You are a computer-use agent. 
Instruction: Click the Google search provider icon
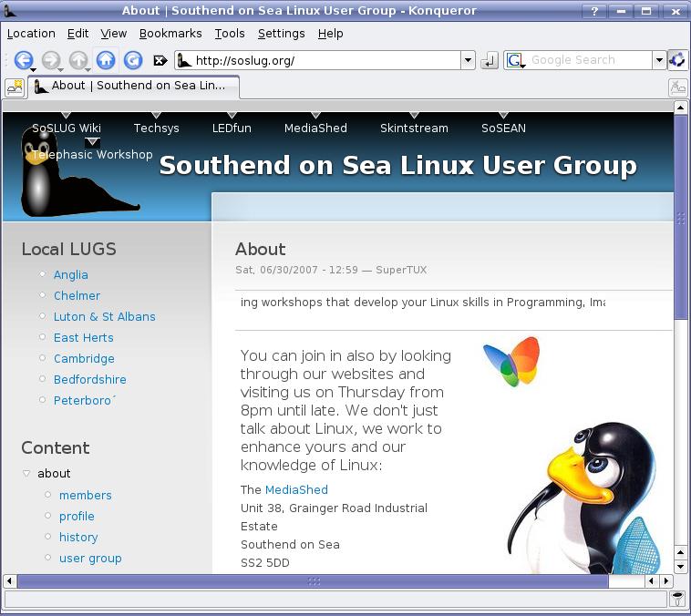pyautogui.click(x=515, y=60)
